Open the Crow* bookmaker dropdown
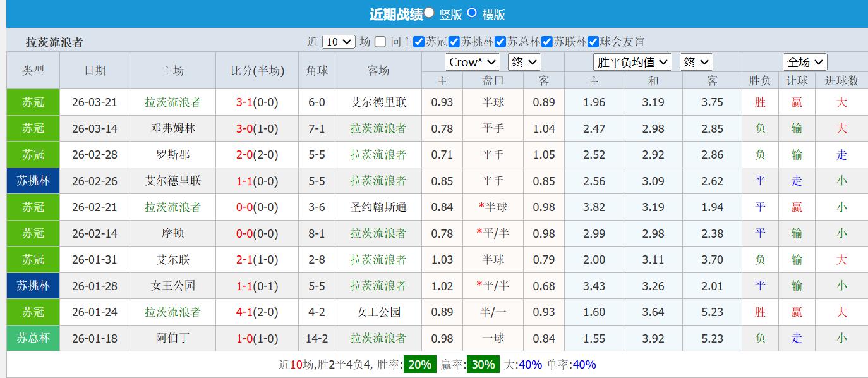The width and height of the screenshot is (868, 378). coord(472,61)
